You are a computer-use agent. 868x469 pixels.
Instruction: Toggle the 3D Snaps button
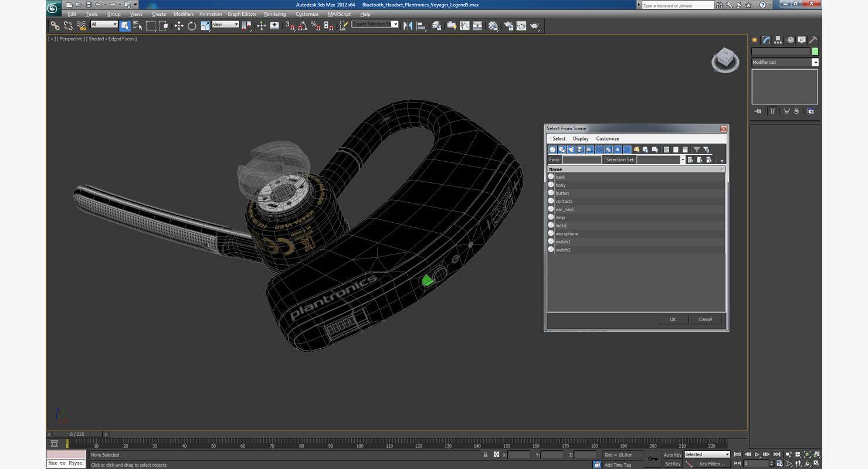pos(290,26)
